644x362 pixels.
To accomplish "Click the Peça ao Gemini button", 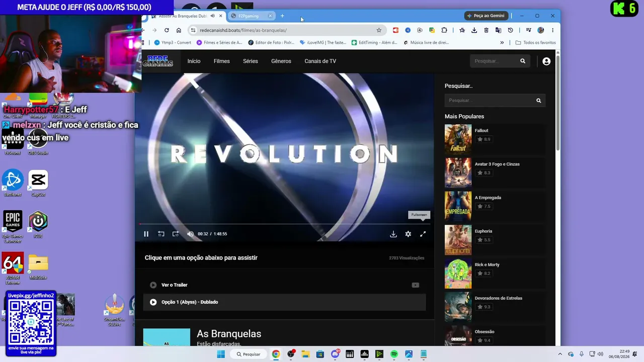I will [486, 16].
